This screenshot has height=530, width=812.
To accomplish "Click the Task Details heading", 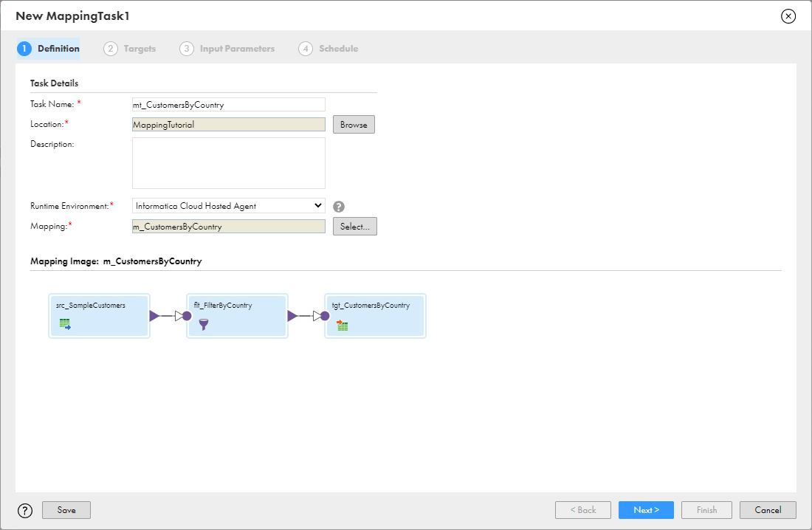I will click(55, 83).
